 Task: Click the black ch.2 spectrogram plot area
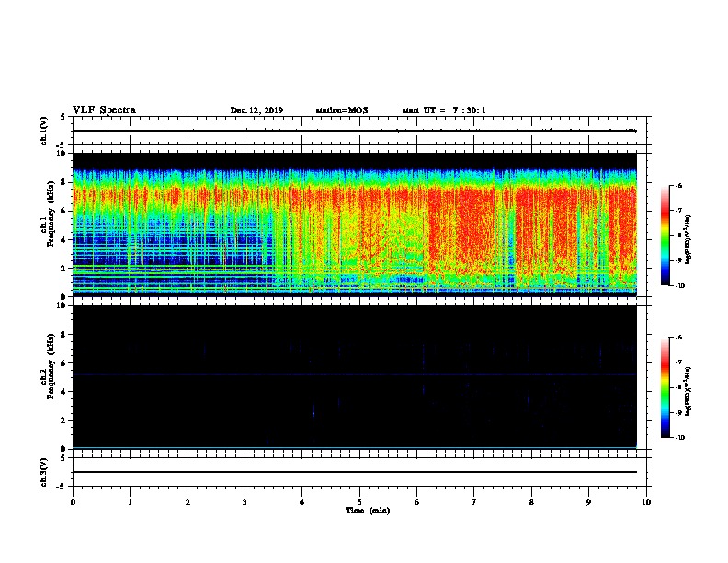coord(355,377)
